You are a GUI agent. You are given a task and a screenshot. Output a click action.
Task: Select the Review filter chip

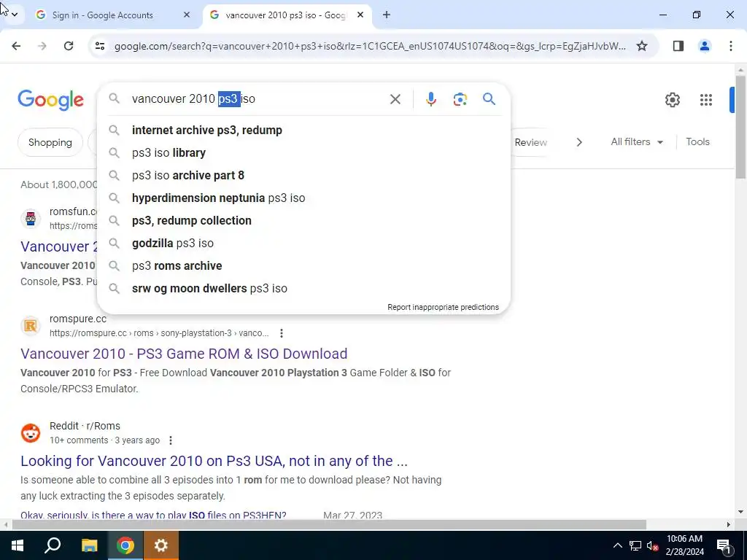point(531,142)
